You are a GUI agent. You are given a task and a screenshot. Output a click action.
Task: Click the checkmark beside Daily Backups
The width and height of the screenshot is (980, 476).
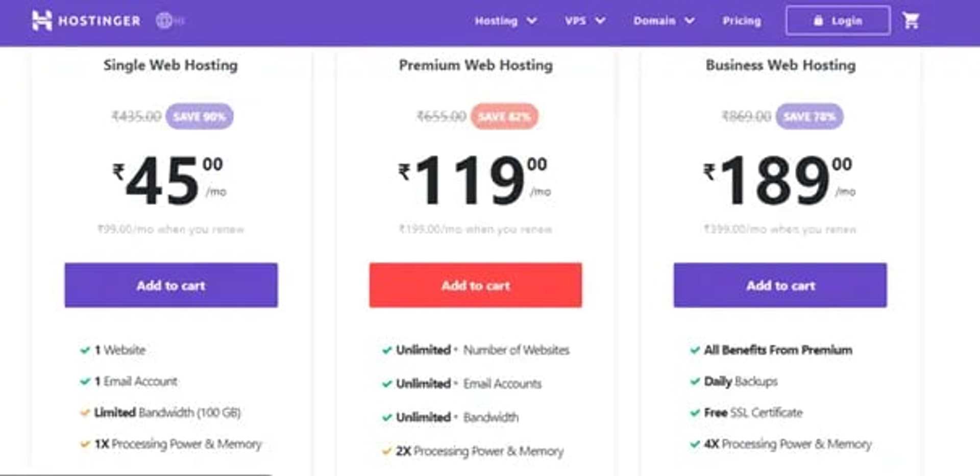tap(695, 382)
